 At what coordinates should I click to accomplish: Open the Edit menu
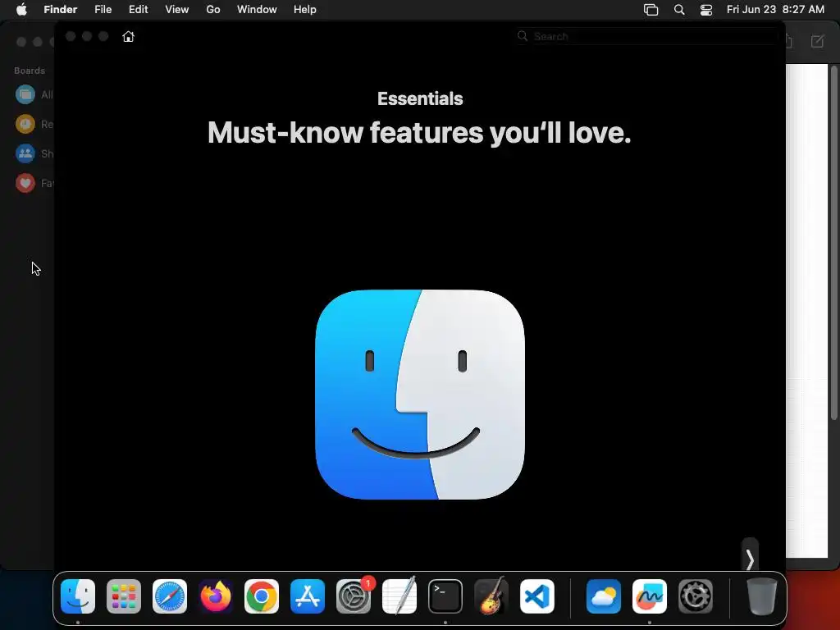point(138,10)
